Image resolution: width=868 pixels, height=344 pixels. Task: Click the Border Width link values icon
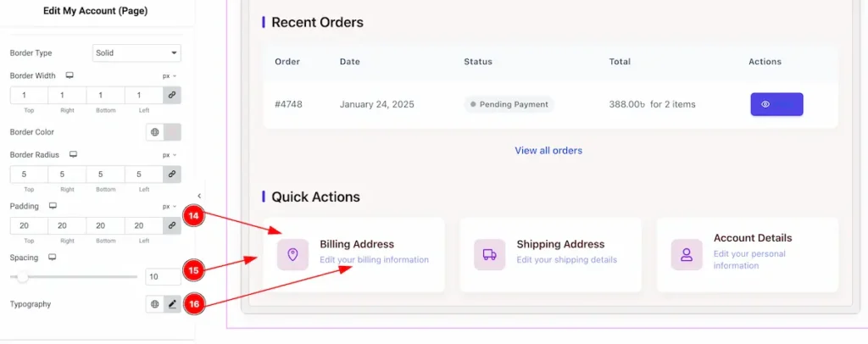click(x=172, y=96)
